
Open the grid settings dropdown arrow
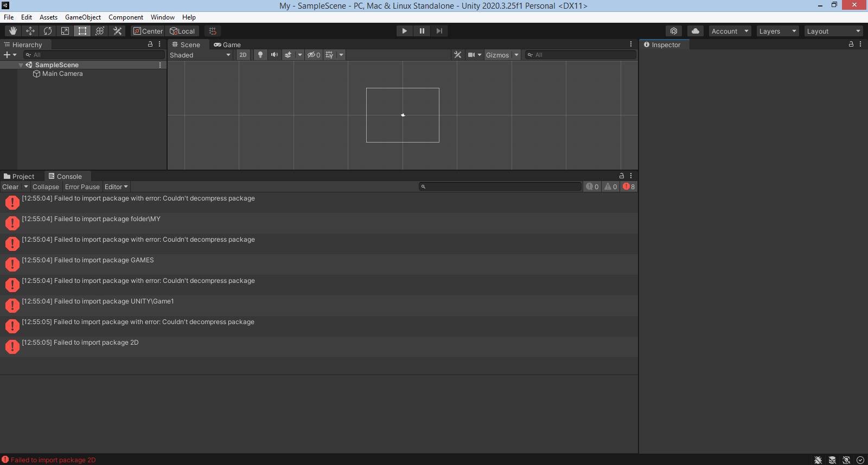pyautogui.click(x=341, y=55)
